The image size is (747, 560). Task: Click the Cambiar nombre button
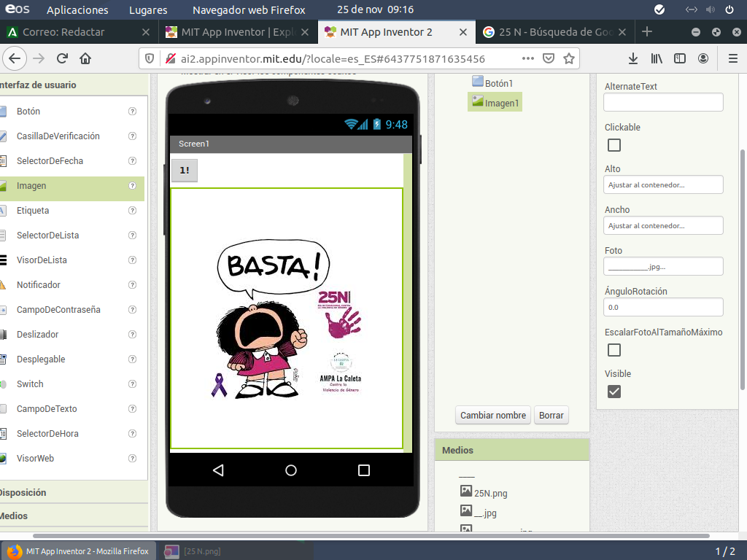(493, 415)
